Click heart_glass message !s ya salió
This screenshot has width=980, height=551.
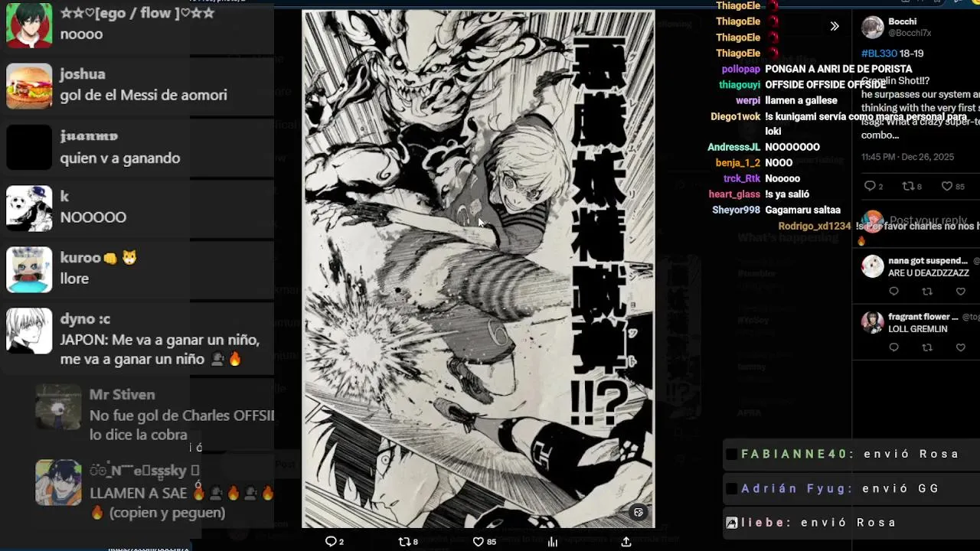[x=787, y=194]
